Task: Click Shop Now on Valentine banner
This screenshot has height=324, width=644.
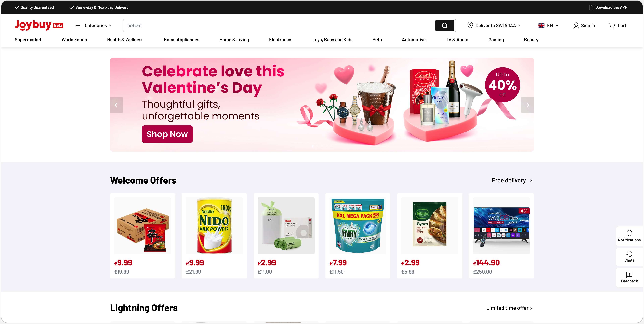Action: (167, 134)
